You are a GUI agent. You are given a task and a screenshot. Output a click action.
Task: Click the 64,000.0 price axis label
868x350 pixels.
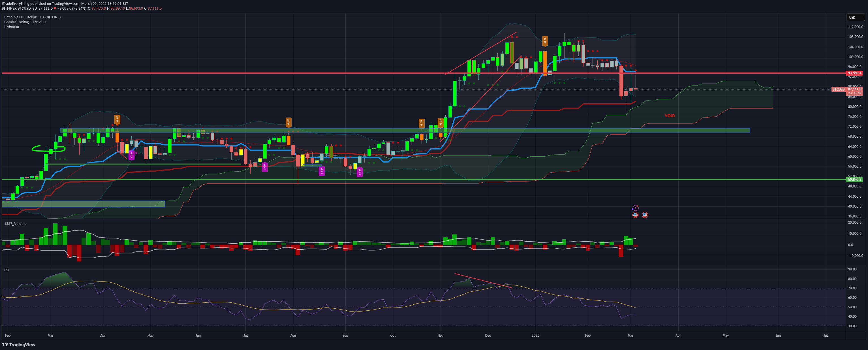[x=856, y=146]
